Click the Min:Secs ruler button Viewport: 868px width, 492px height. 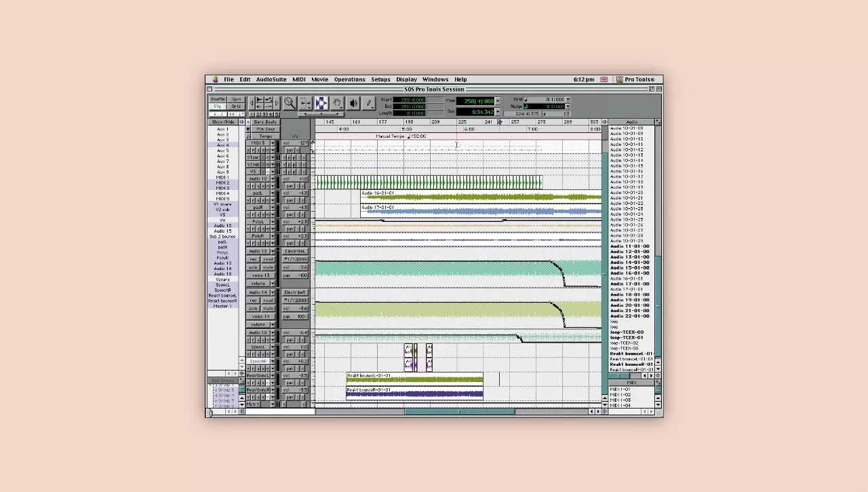click(265, 129)
